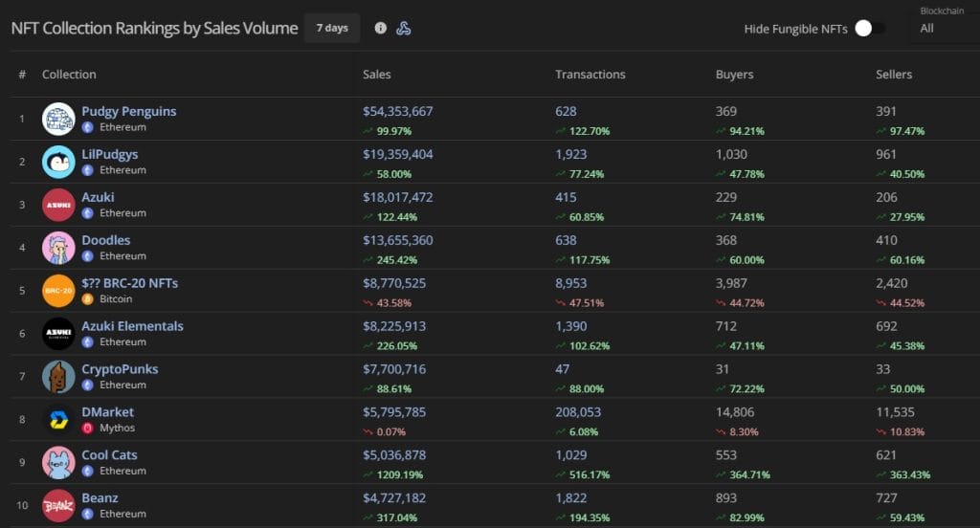Open the Azuki collection link
Screen dimensions: 980x528
click(99, 197)
